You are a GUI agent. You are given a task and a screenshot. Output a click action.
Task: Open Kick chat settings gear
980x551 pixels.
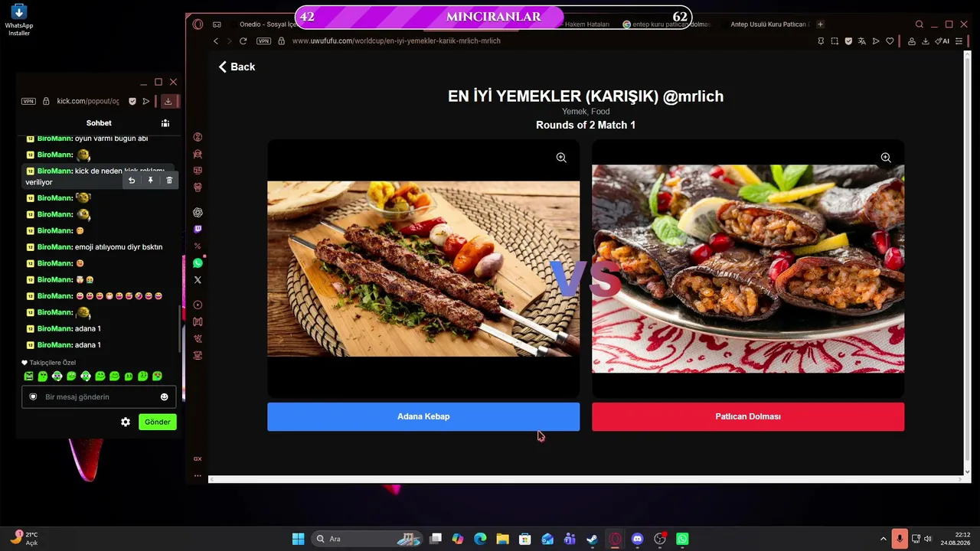126,422
